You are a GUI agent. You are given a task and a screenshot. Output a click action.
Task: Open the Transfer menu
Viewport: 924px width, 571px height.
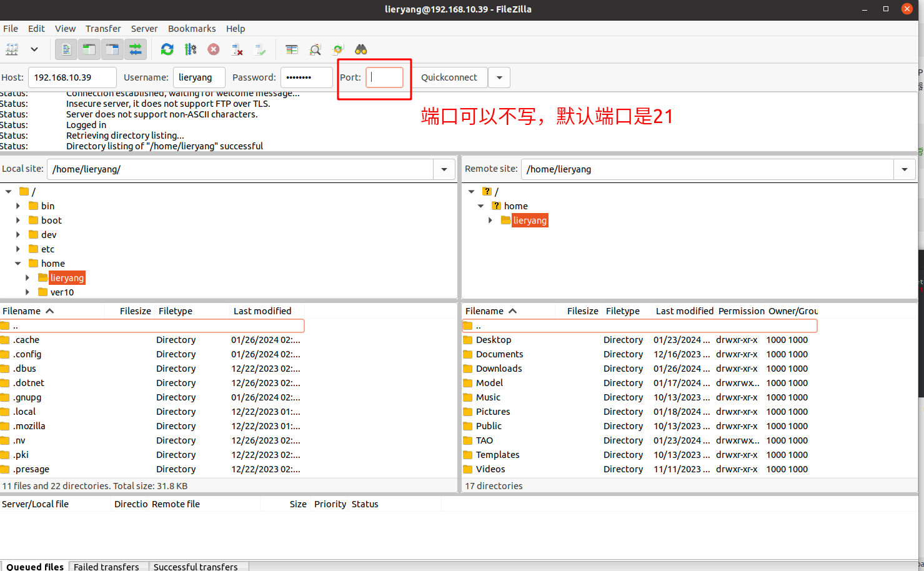pyautogui.click(x=103, y=29)
